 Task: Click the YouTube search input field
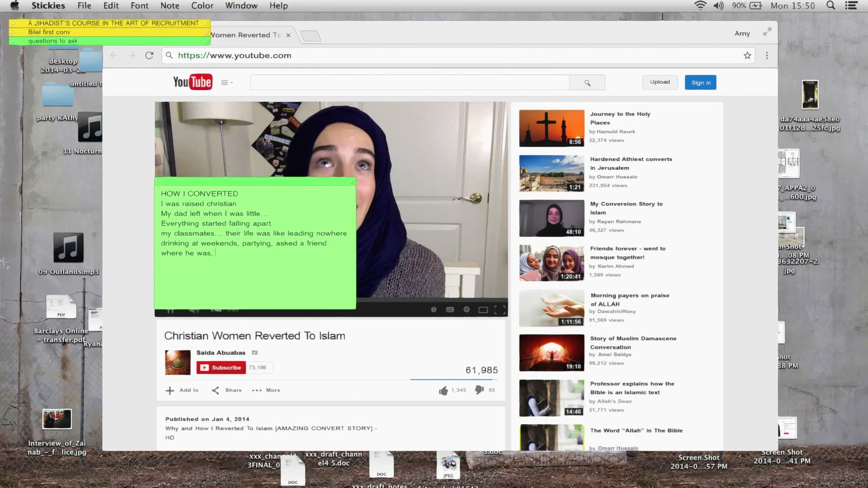tap(410, 83)
